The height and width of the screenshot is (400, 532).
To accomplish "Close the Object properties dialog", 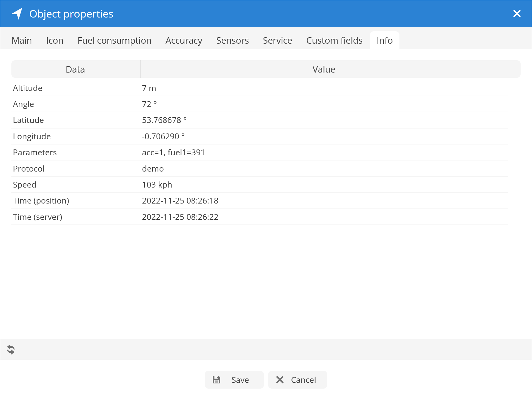I will point(517,14).
